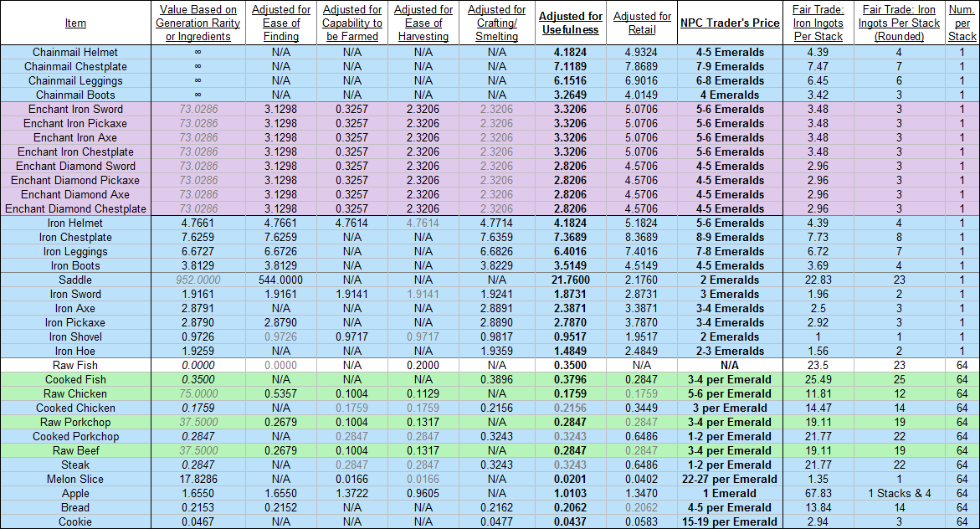Select 'Adjusted for Ease of Harvesting' header
980x529 pixels.
click(423, 23)
